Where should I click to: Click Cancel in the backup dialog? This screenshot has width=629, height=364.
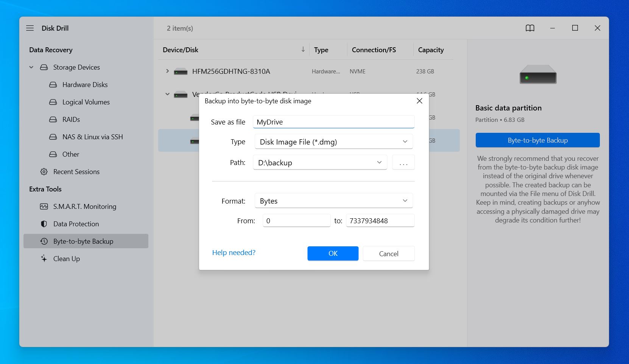pos(389,254)
